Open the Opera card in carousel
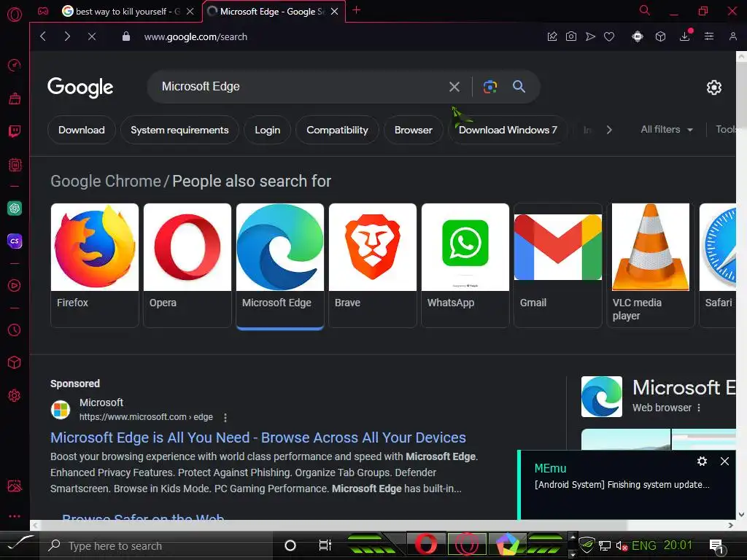The width and height of the screenshot is (747, 560). [187, 265]
